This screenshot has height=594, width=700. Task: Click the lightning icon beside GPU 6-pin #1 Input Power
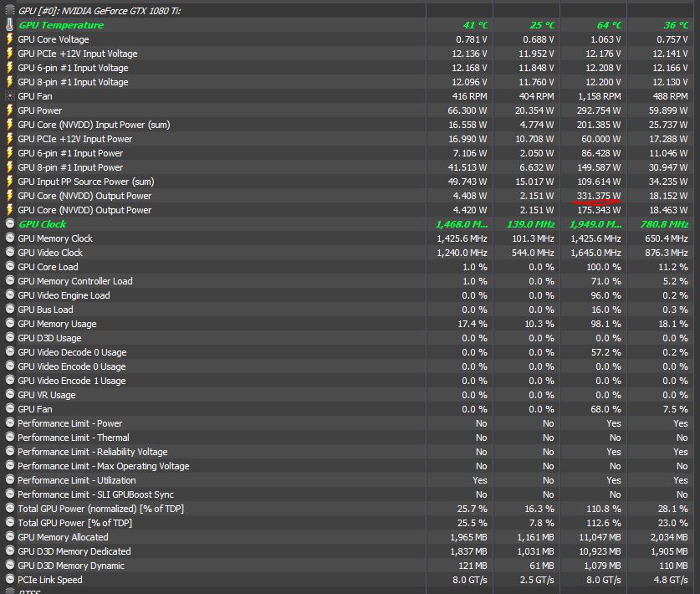click(9, 153)
